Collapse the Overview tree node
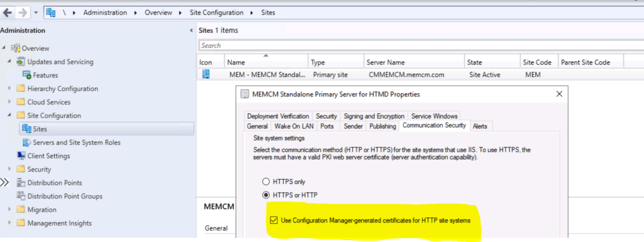644x242 pixels. [4, 48]
